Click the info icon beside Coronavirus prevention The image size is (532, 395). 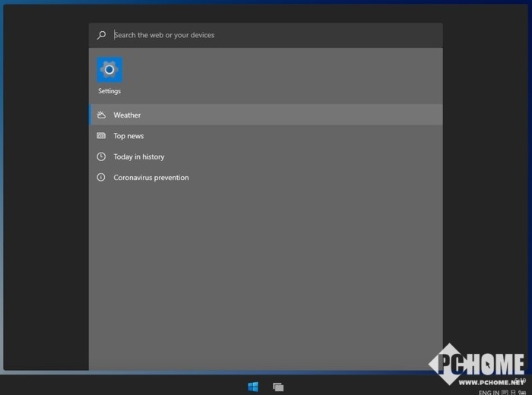point(101,177)
